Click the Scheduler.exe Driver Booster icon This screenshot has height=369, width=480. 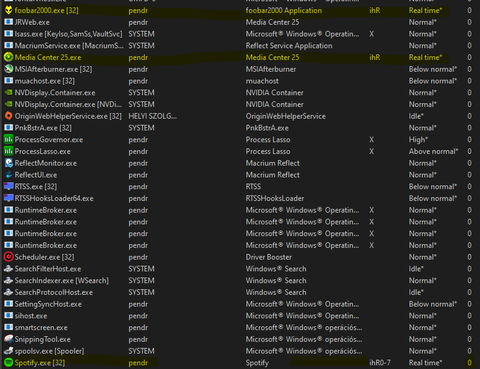click(8, 257)
